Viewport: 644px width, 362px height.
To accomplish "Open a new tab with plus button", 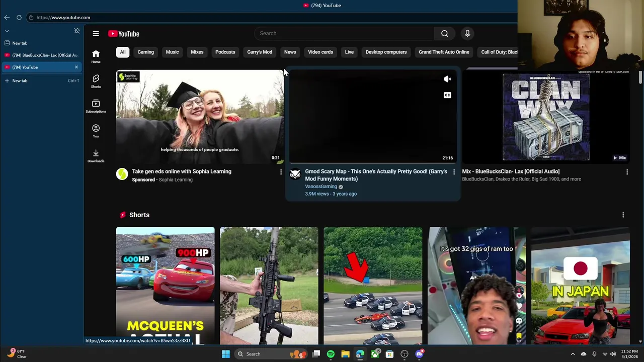I will pos(42,80).
